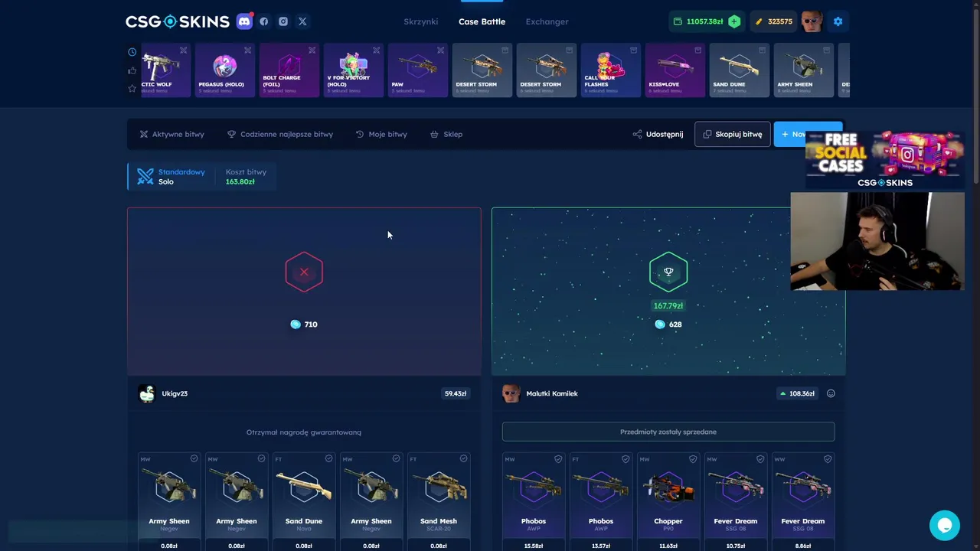Select the clock recent drops icon
This screenshot has width=980, height=551.
pyautogui.click(x=132, y=52)
